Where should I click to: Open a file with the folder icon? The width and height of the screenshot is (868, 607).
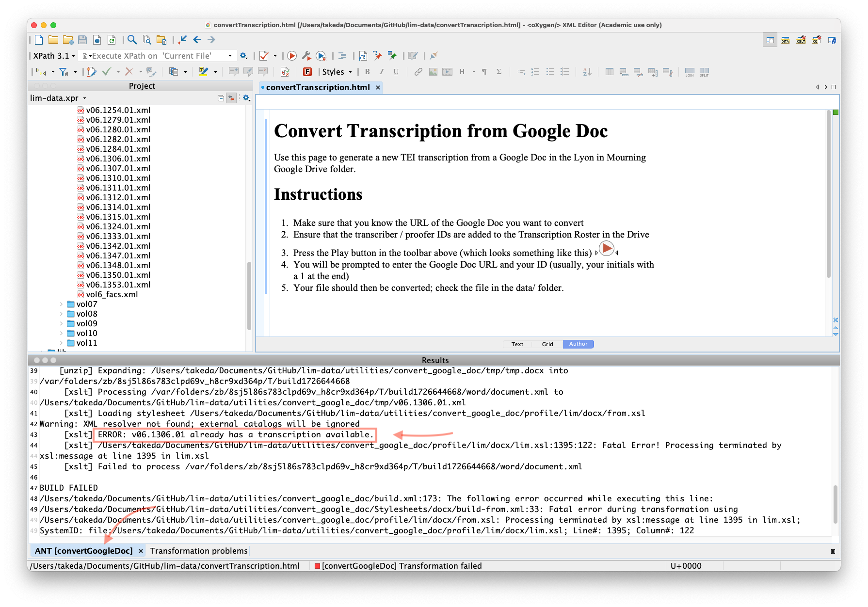pyautogui.click(x=53, y=40)
